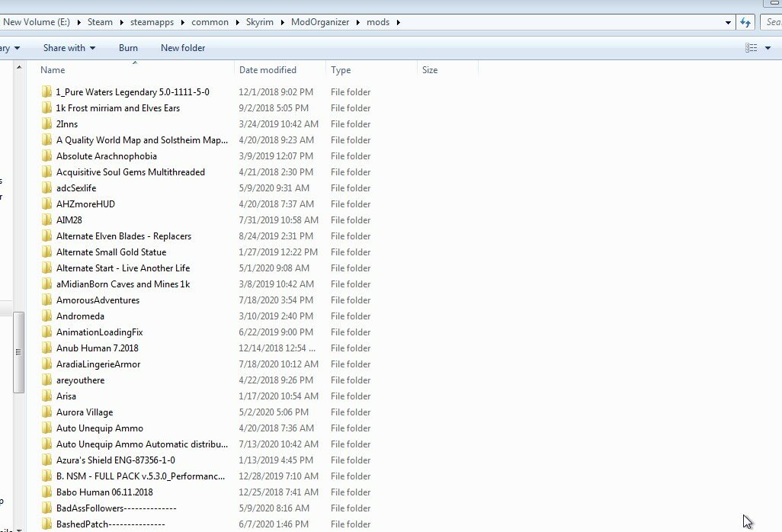782x532 pixels.
Task: Open the address bar history dropdown
Action: click(728, 22)
